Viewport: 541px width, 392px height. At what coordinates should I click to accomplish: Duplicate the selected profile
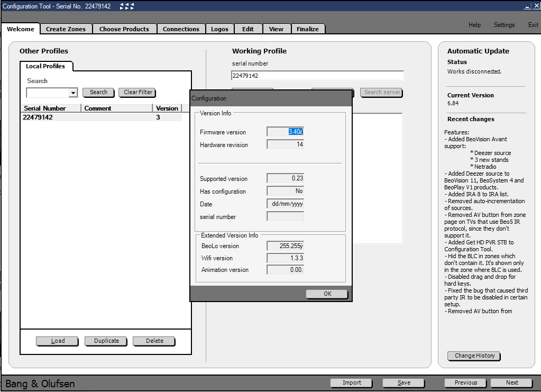tap(106, 341)
